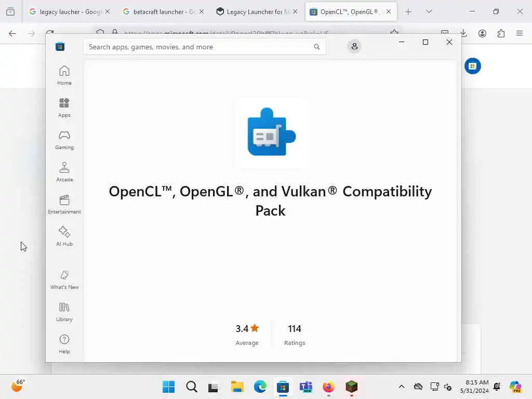
Task: Open the Windows Start menu
Action: [169, 387]
